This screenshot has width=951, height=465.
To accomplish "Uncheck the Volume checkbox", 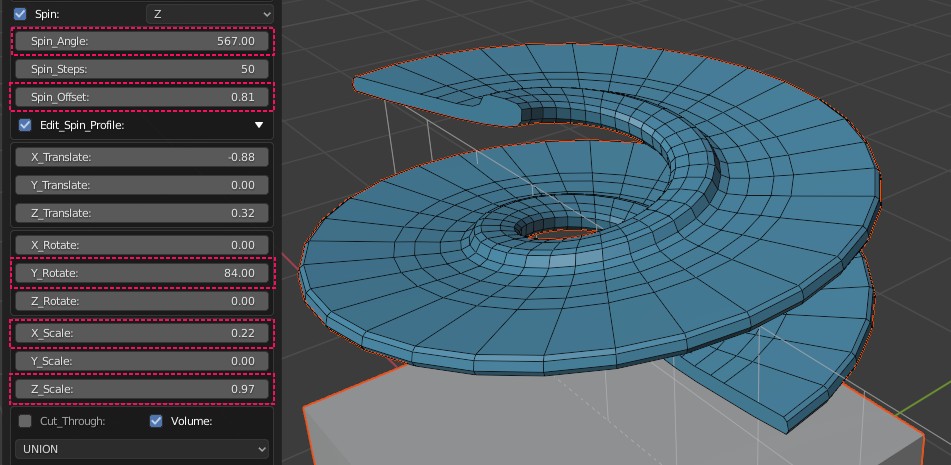I will point(156,421).
